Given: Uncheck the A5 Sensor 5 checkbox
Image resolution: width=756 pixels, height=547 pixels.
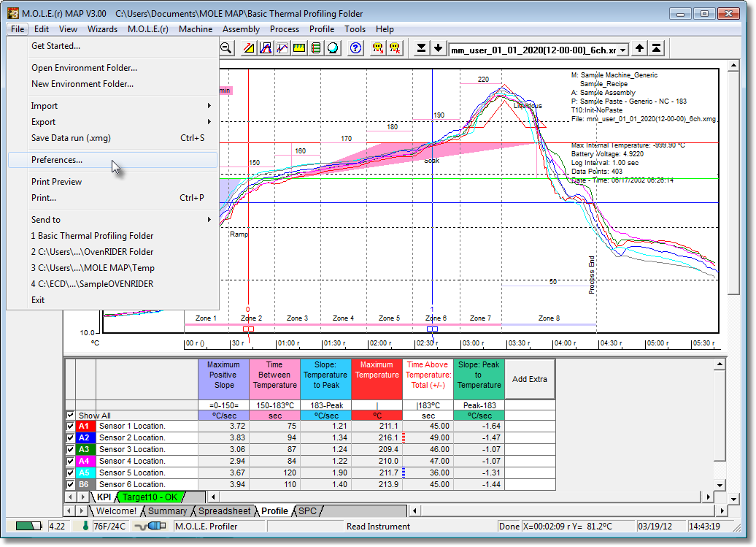Looking at the screenshot, I should click(x=70, y=473).
